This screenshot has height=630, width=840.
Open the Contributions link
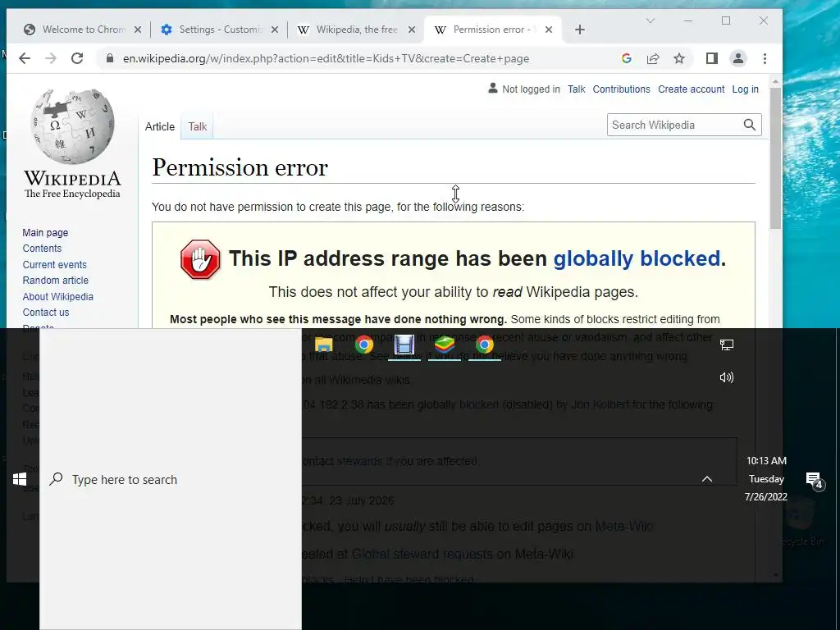pyautogui.click(x=621, y=89)
